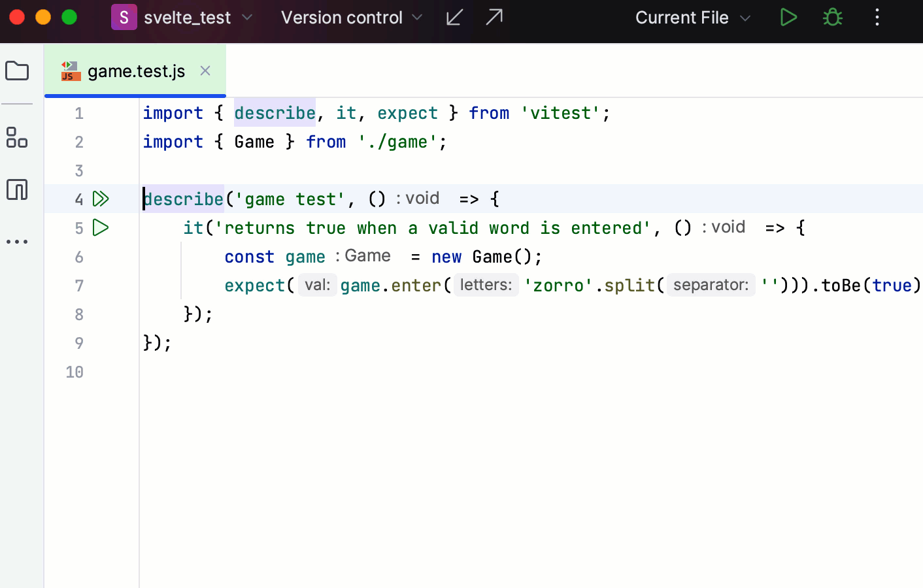
Task: Toggle the Bookmarks tool window
Action: click(x=17, y=189)
